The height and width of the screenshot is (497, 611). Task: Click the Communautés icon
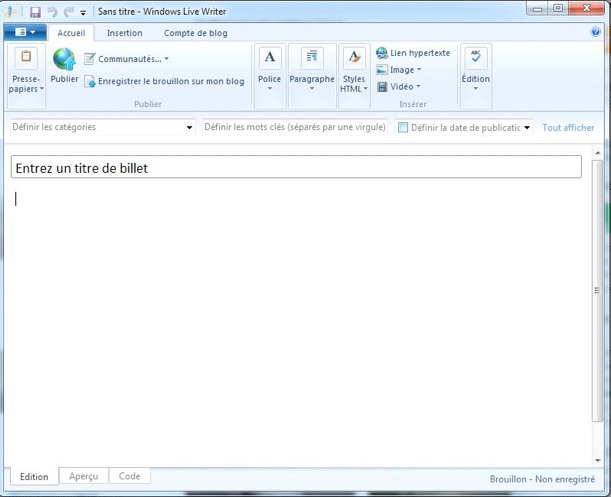tap(90, 59)
